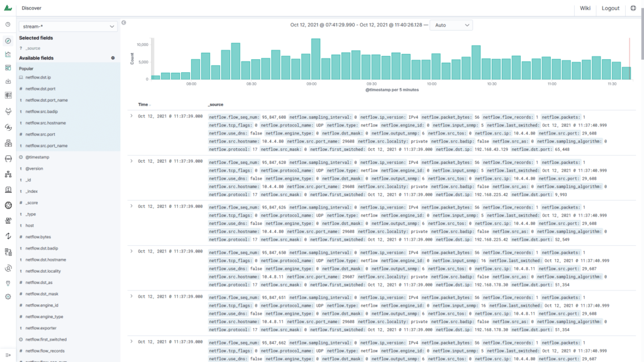Open the Management gear icon in sidebar
The width and height of the screenshot is (644, 362).
[8, 296]
